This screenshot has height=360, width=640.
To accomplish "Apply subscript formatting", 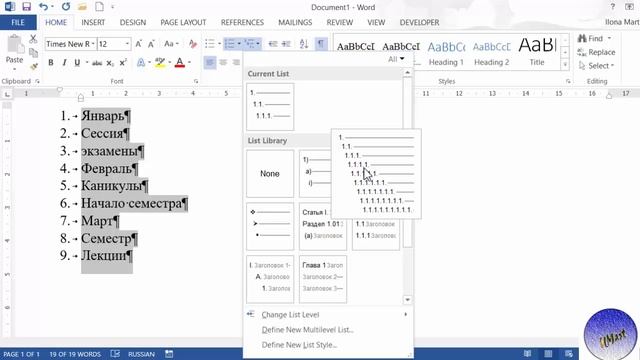I will tap(110, 63).
